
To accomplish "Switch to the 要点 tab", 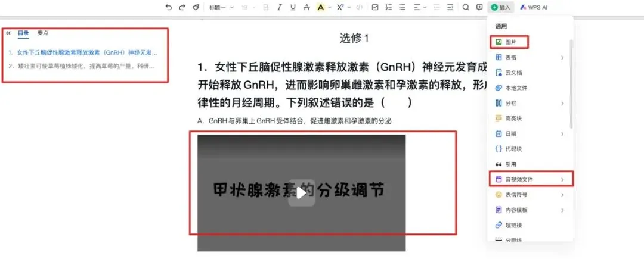I will point(43,33).
